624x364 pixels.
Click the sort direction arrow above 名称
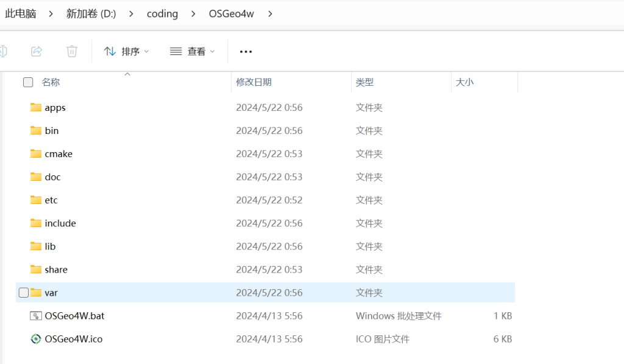click(x=127, y=74)
